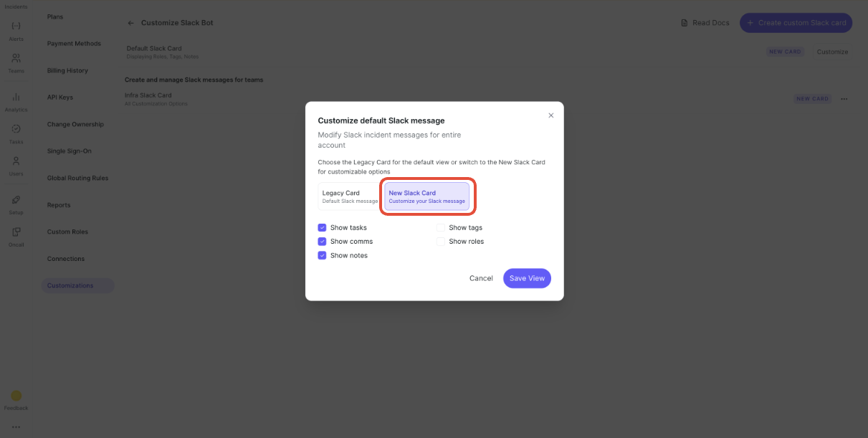Image resolution: width=868 pixels, height=438 pixels.
Task: Open Reports settings page
Action: [x=59, y=205]
